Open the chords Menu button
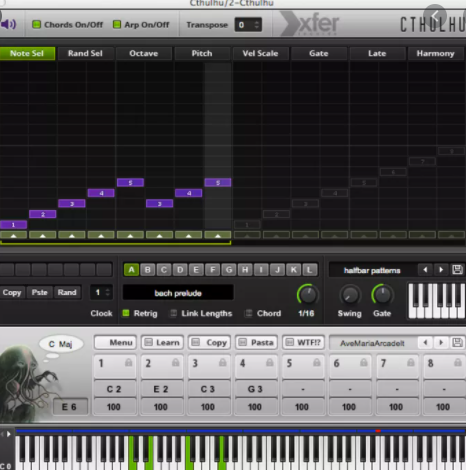Viewport: 466px width, 470px height. pos(115,342)
